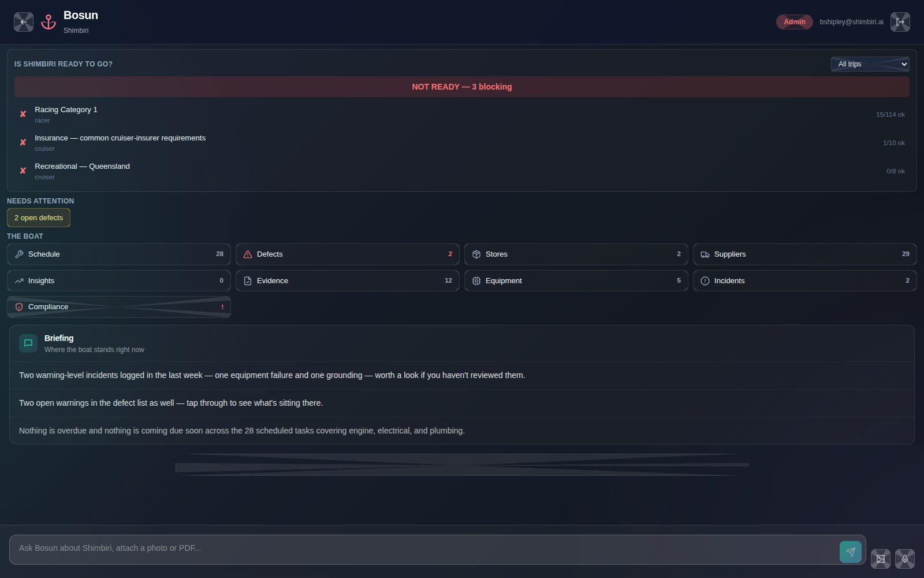Click the Briefing chat bubble icon
The image size is (924, 578).
pos(28,343)
